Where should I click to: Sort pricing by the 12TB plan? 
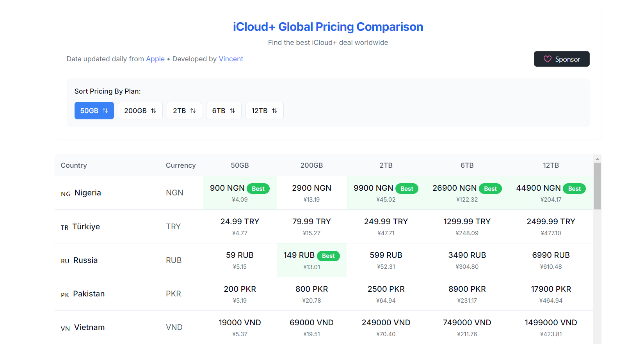click(x=264, y=111)
